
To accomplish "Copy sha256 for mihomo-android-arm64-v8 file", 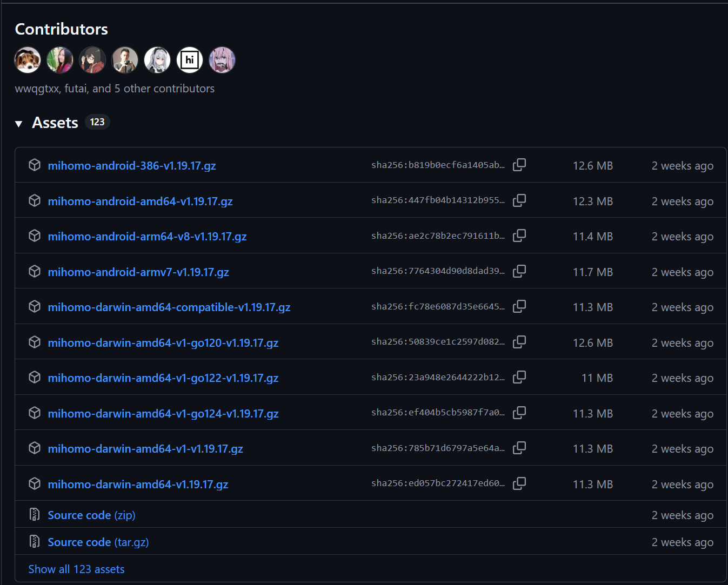I will 519,236.
